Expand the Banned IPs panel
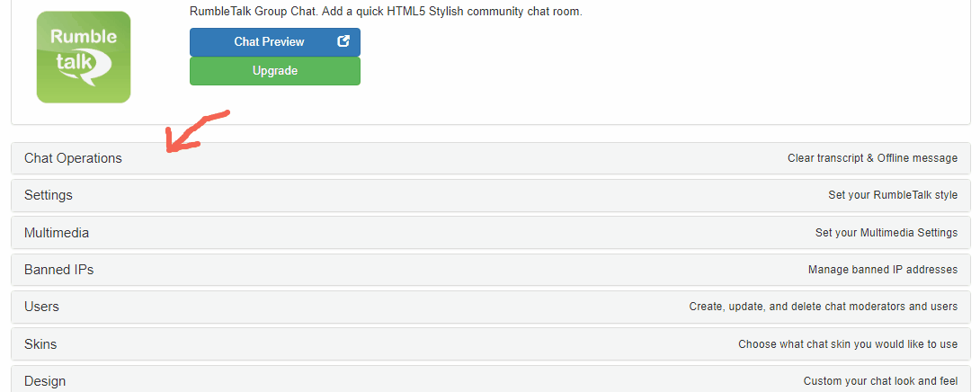 pos(58,270)
